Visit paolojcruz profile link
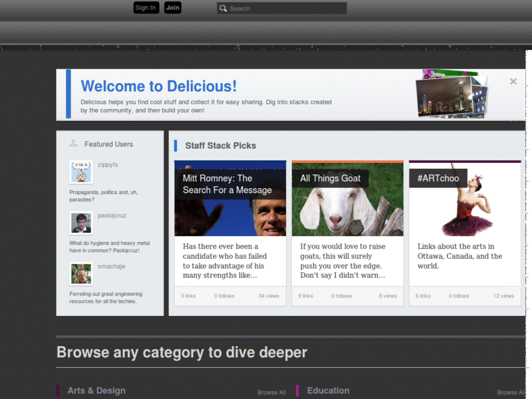The image size is (532, 399). pyautogui.click(x=112, y=215)
